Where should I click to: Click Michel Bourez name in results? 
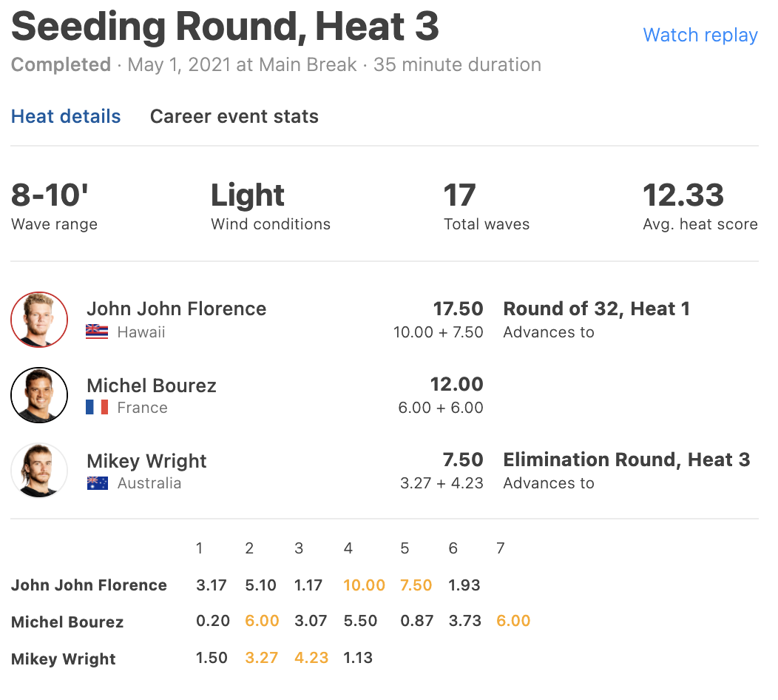[152, 386]
